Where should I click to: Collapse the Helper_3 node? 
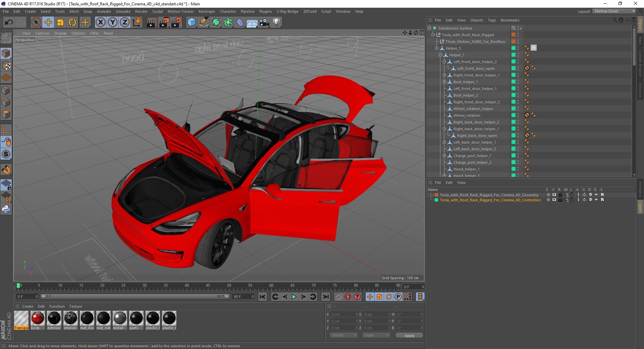[437, 48]
